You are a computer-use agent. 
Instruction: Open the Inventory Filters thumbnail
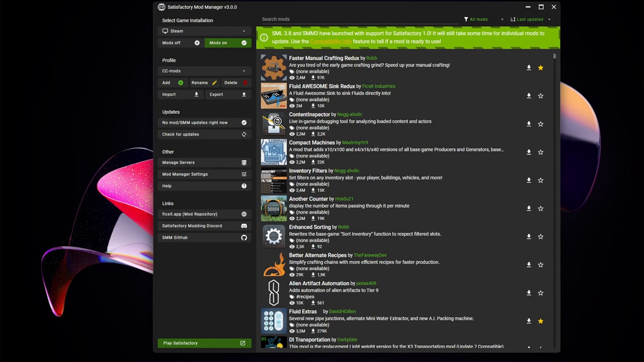click(x=274, y=180)
